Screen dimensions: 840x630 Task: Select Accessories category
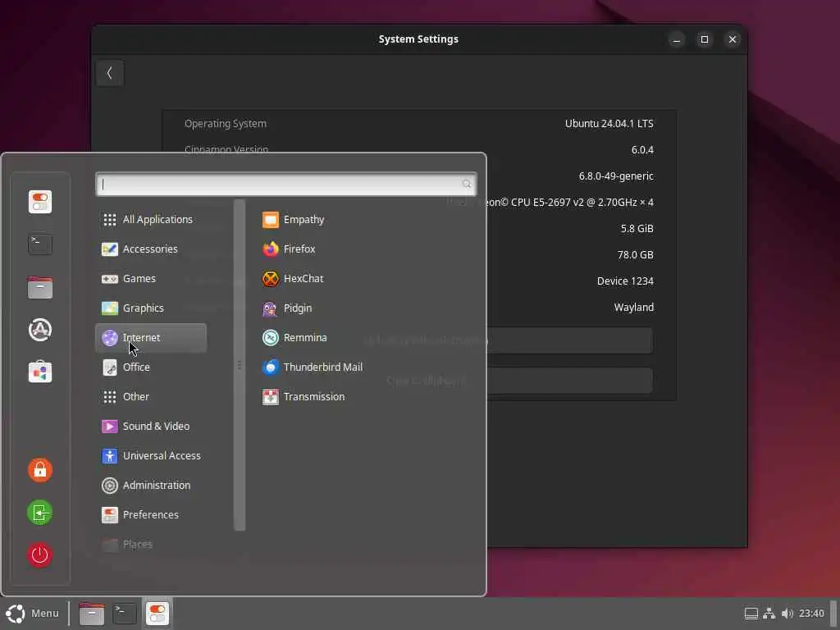151,249
